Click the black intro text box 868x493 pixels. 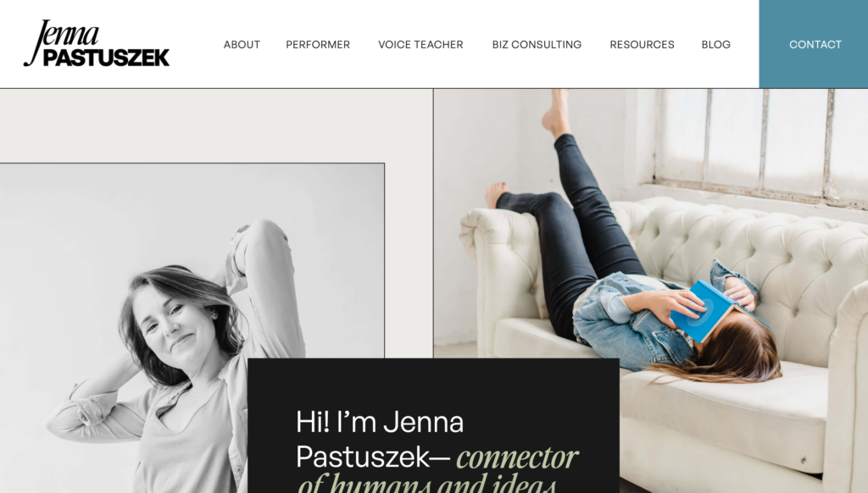(433, 425)
